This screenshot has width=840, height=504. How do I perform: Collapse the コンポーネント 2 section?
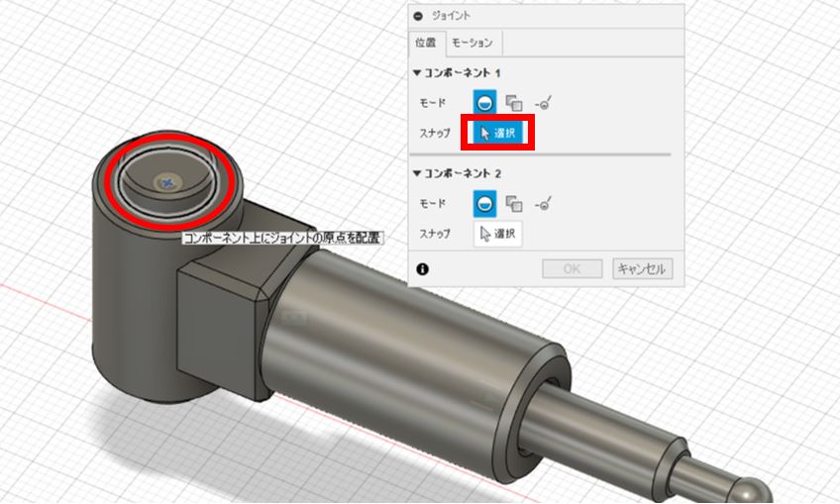point(417,173)
